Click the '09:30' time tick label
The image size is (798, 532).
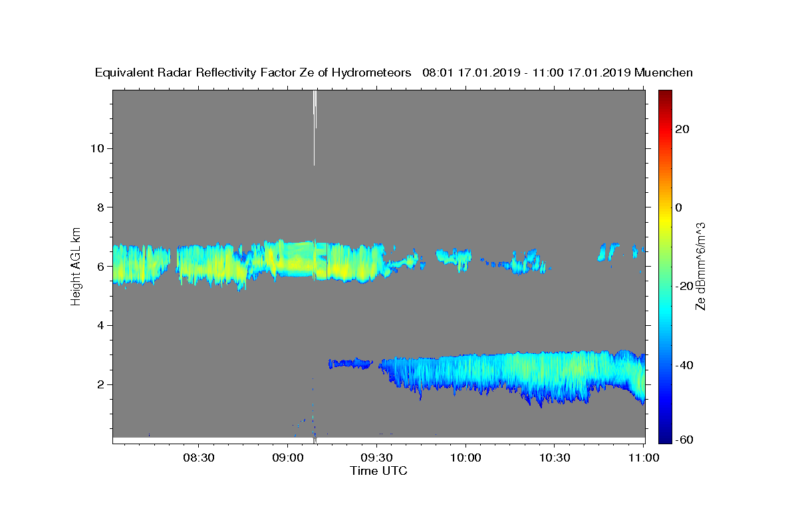pos(377,458)
